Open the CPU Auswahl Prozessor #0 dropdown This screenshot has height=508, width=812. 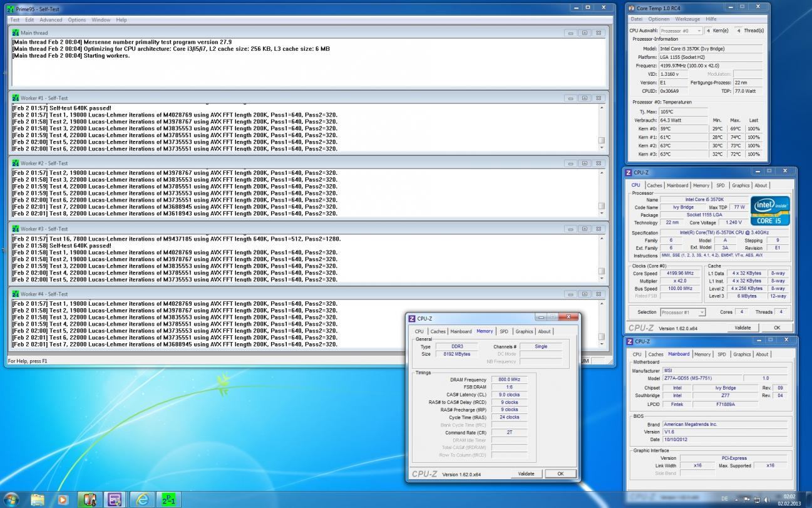point(681,31)
